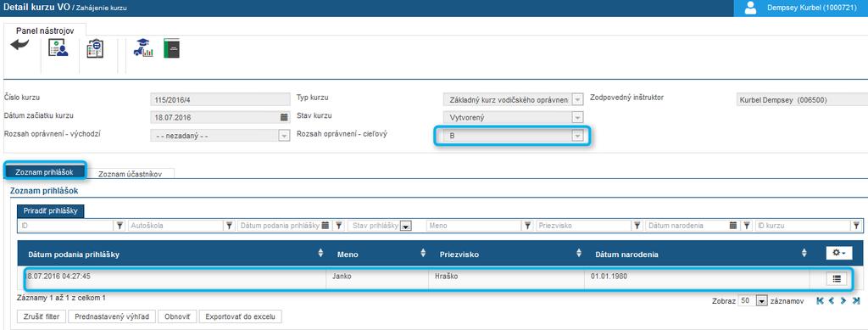The image size is (868, 330).
Task: Sort by Dátum podania prihlášky column arrows
Action: pyautogui.click(x=320, y=254)
